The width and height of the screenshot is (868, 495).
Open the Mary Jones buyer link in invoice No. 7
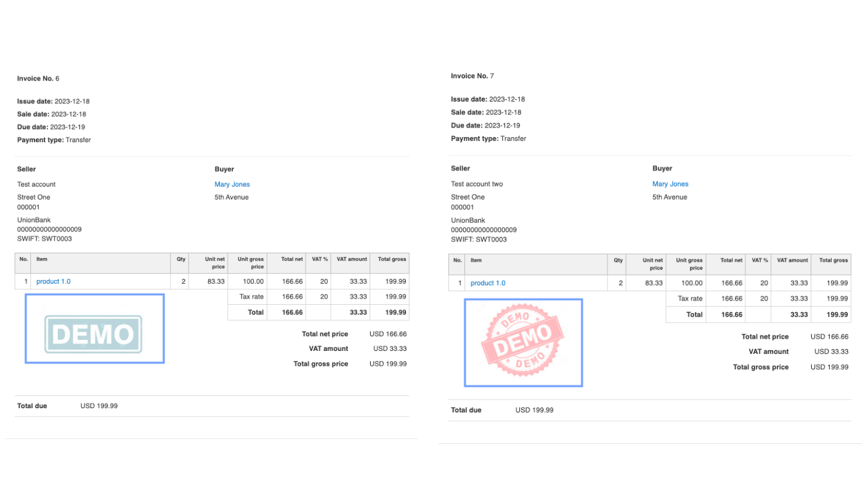[x=670, y=184]
